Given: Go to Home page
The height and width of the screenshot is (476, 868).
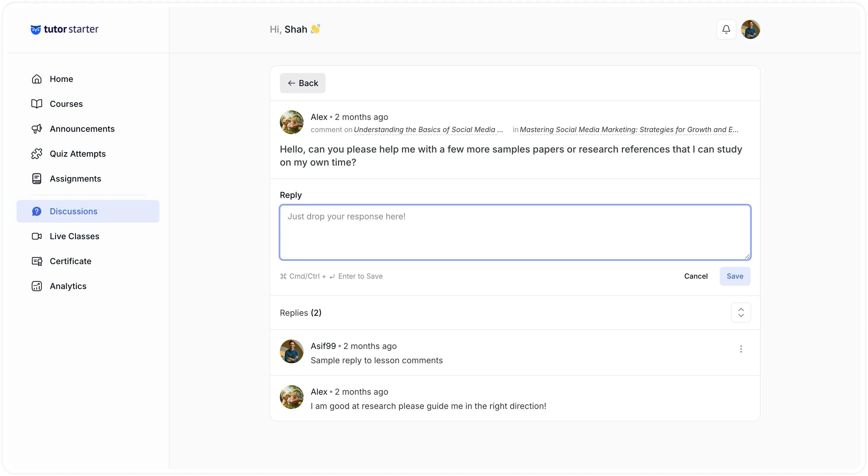Looking at the screenshot, I should (x=88, y=79).
